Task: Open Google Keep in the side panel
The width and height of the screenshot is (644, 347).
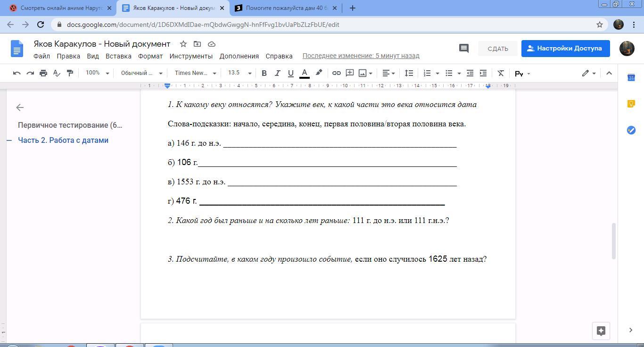Action: 631,104
